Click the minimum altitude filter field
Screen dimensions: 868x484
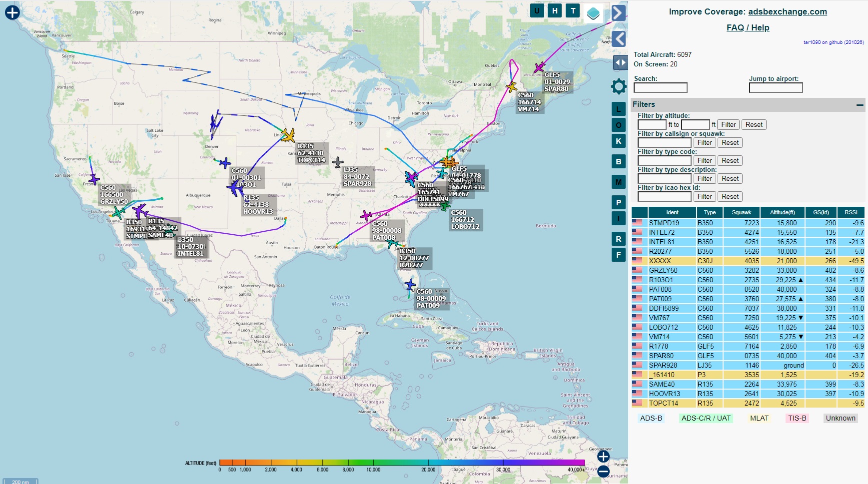(652, 125)
